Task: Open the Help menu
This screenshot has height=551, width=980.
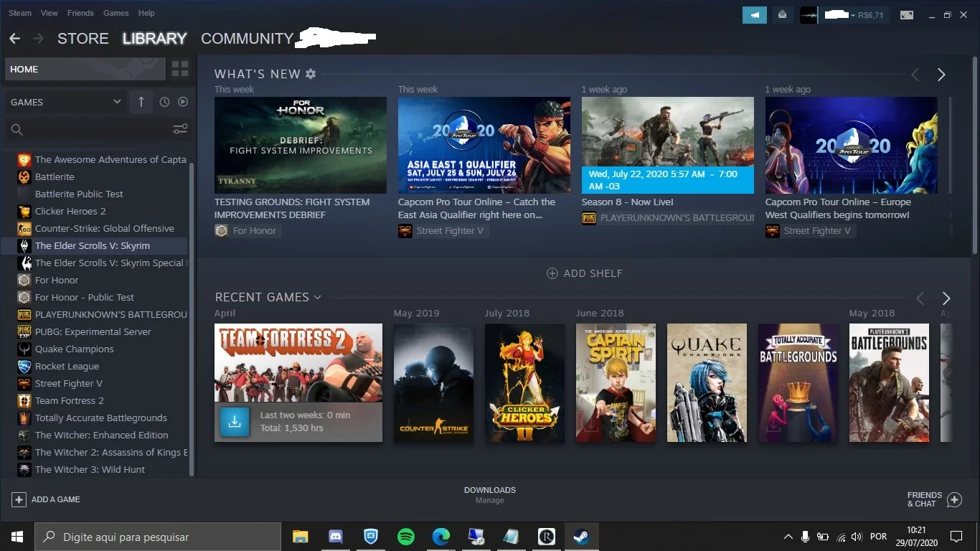Action: pos(146,13)
